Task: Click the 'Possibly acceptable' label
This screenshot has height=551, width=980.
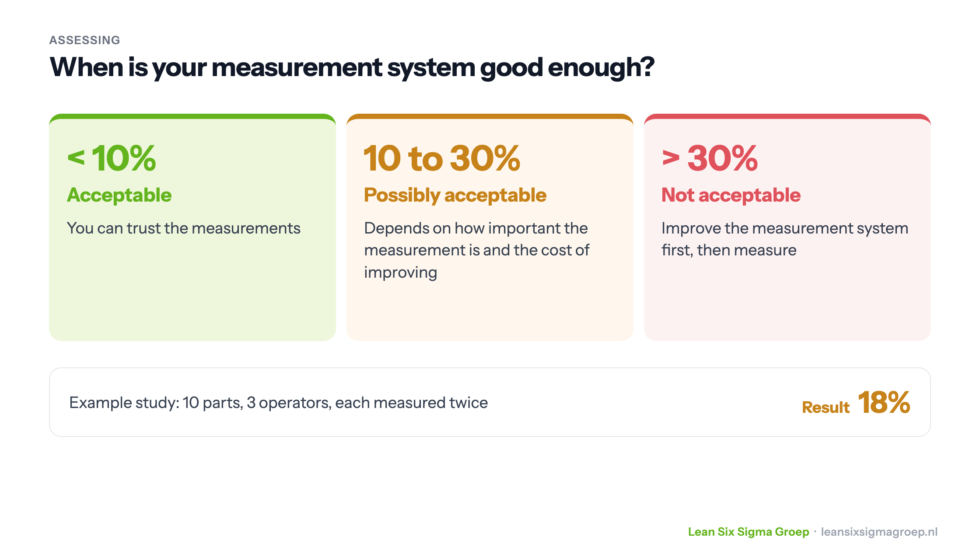Action: click(x=455, y=195)
